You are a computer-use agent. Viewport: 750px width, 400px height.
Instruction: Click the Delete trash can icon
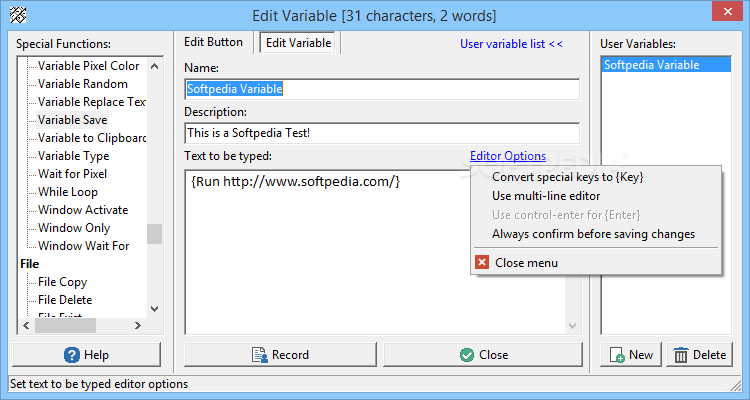[681, 355]
